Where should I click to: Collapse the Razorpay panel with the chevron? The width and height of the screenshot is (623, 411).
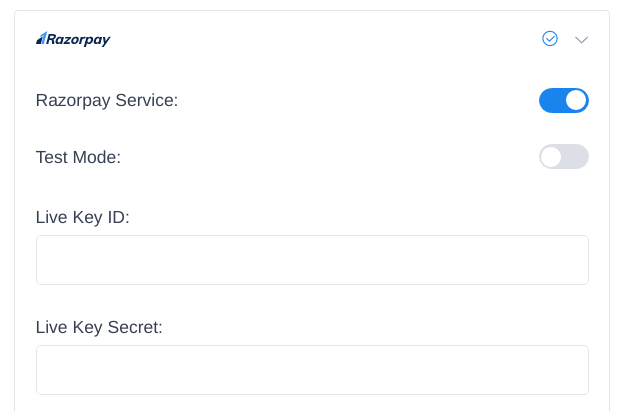pos(582,40)
